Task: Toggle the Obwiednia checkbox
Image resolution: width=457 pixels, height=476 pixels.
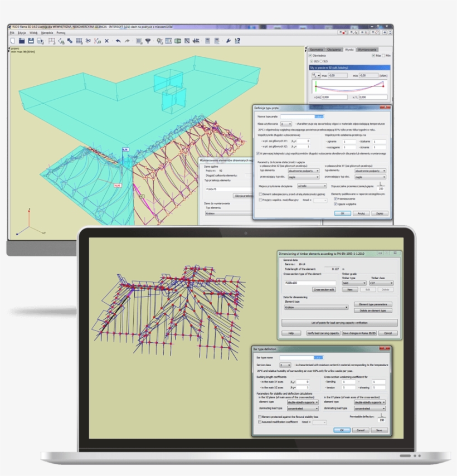Action: [x=310, y=56]
